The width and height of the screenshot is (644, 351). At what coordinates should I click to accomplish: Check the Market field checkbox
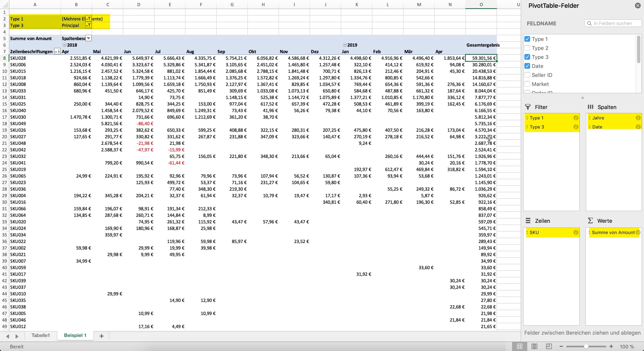(527, 84)
